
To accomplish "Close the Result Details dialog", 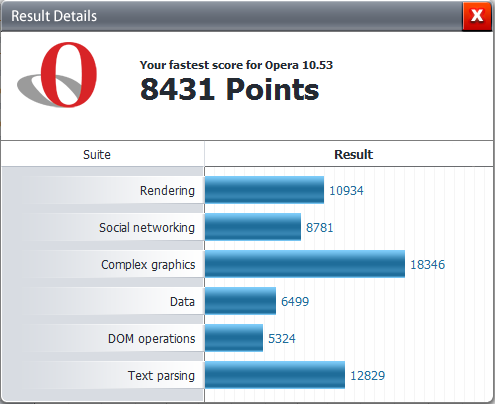I will point(477,16).
